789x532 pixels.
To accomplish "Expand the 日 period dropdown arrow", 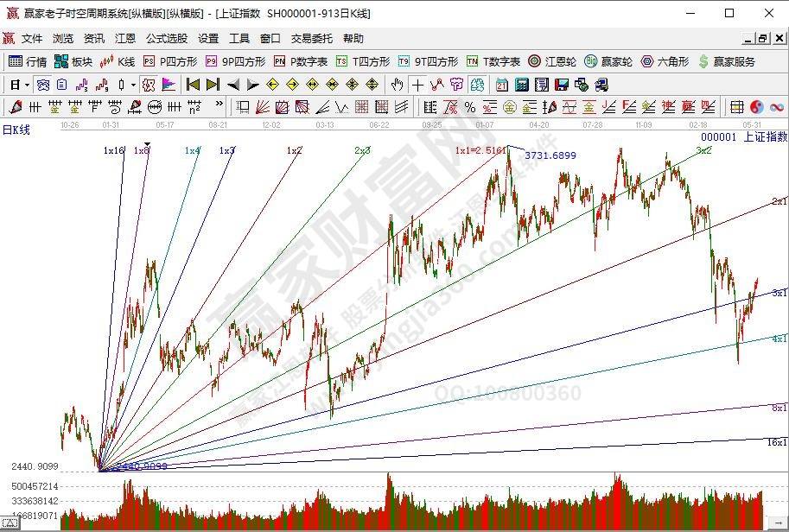I will point(27,85).
